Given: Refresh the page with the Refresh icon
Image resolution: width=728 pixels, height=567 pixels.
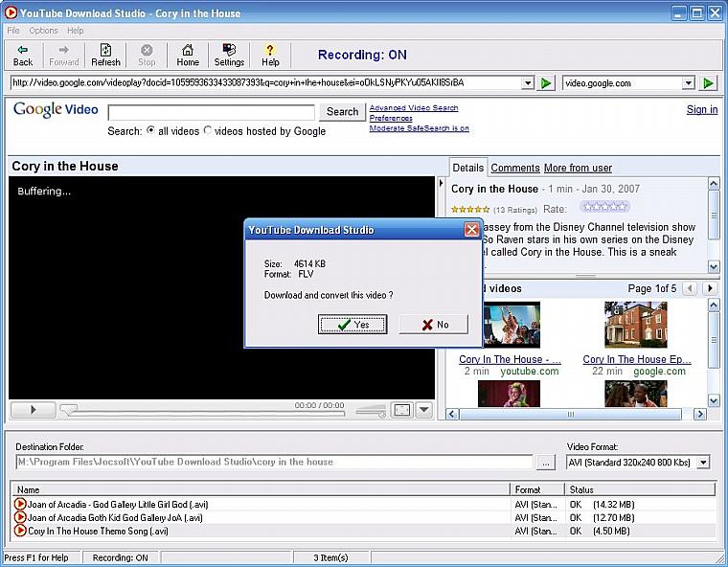Looking at the screenshot, I should (106, 56).
